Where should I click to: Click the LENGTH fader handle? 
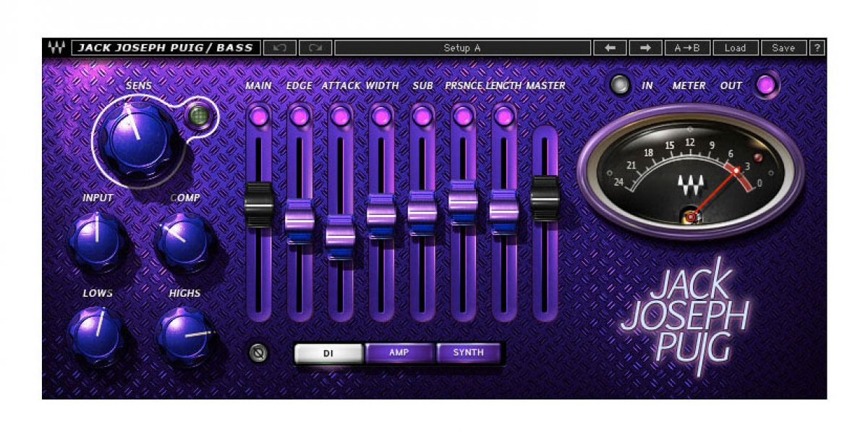pyautogui.click(x=504, y=212)
